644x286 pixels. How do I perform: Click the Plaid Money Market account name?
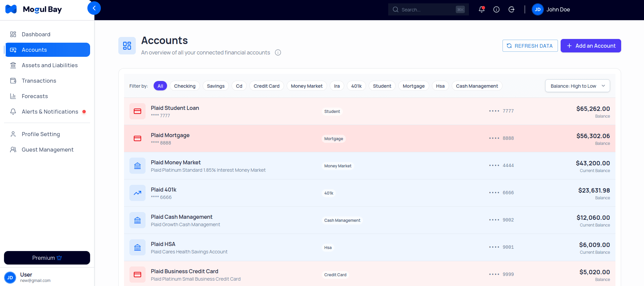176,162
